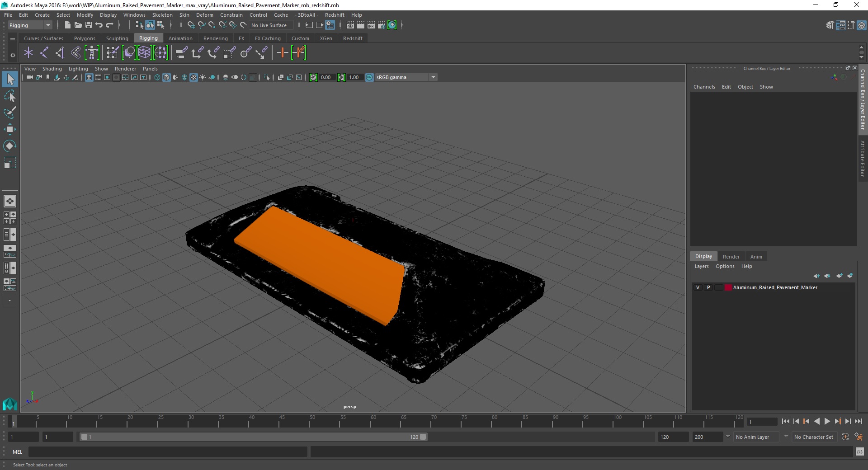Click the time range slider bar
868x470 pixels.
253,437
